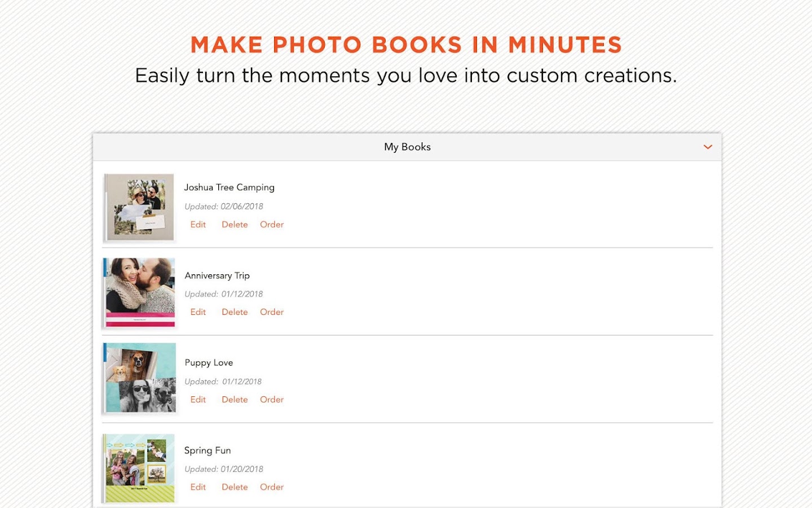The height and width of the screenshot is (508, 812).
Task: Order the Spring Fun book
Action: click(272, 487)
